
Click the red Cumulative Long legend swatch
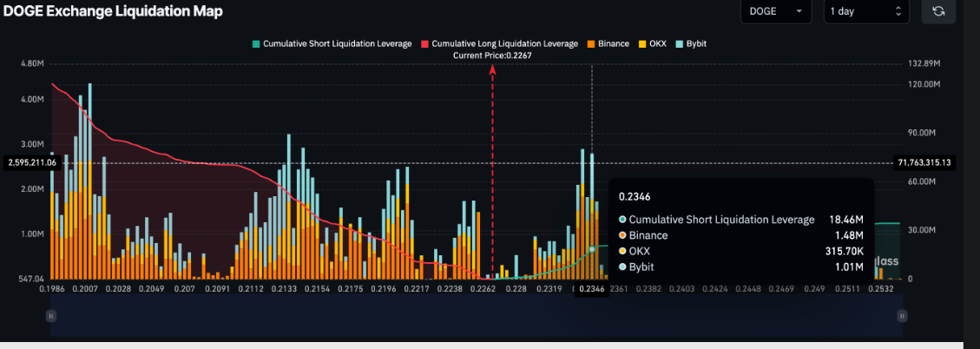tap(424, 43)
